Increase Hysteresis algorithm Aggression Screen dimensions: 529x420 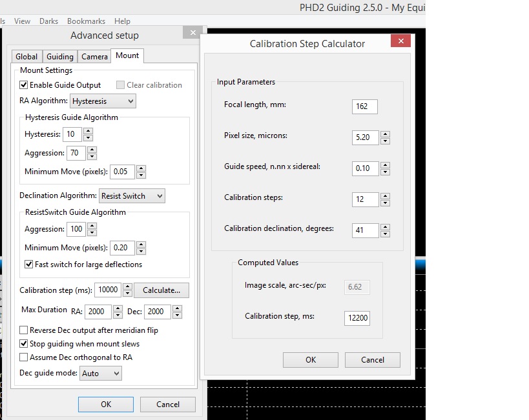click(x=92, y=150)
